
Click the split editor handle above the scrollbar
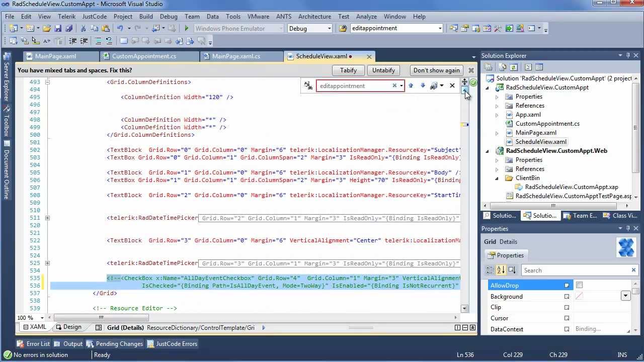point(464,81)
